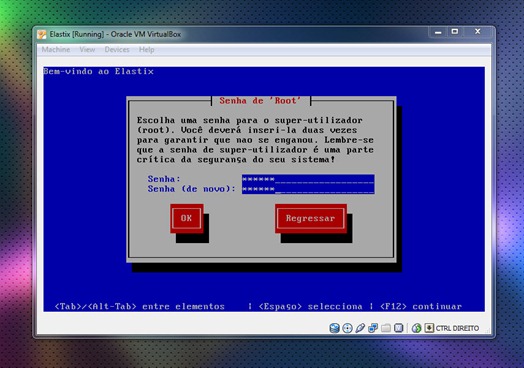Click the virtualization features status icon
The height and width of the screenshot is (368, 524).
399,328
